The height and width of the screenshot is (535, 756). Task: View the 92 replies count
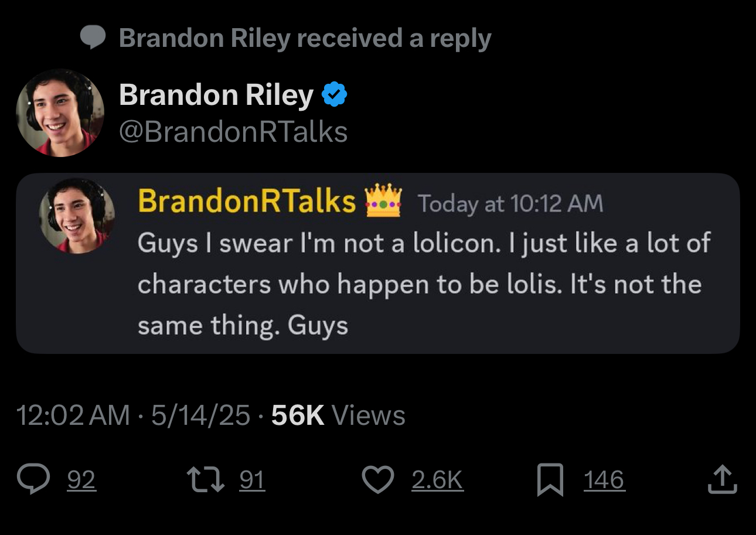[x=81, y=481]
